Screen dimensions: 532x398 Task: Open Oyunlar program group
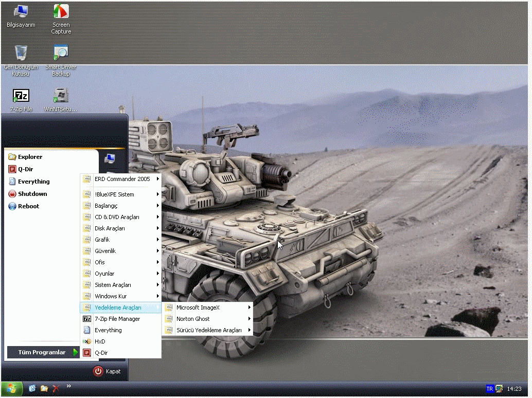[120, 273]
